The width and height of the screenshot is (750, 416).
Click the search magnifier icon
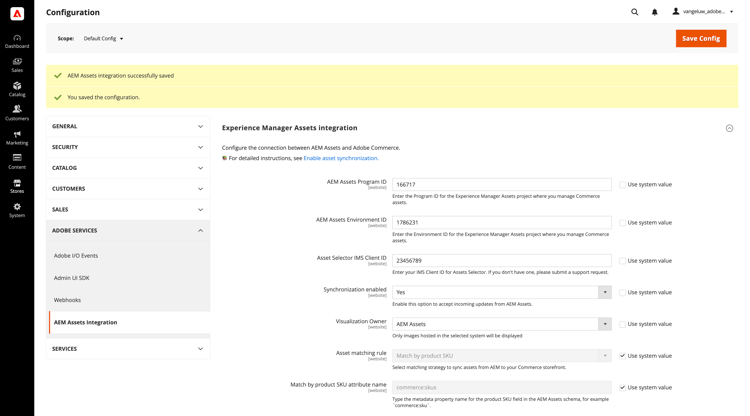(634, 12)
